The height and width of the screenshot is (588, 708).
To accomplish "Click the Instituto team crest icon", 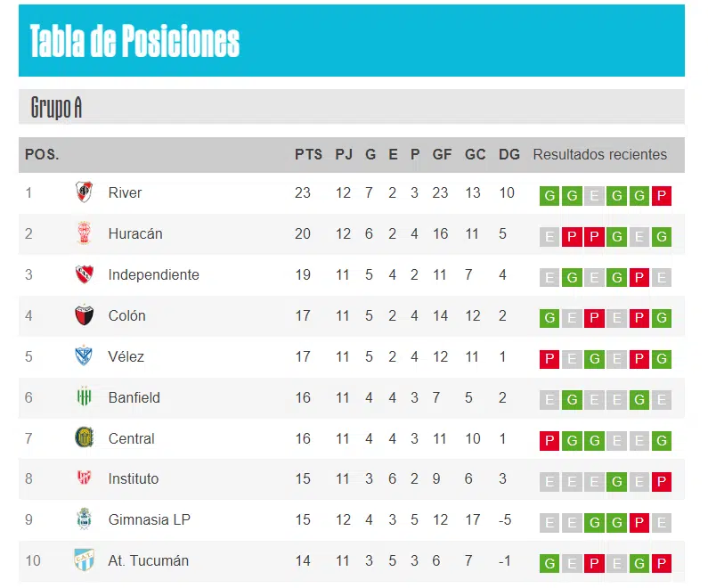I will 84,478.
